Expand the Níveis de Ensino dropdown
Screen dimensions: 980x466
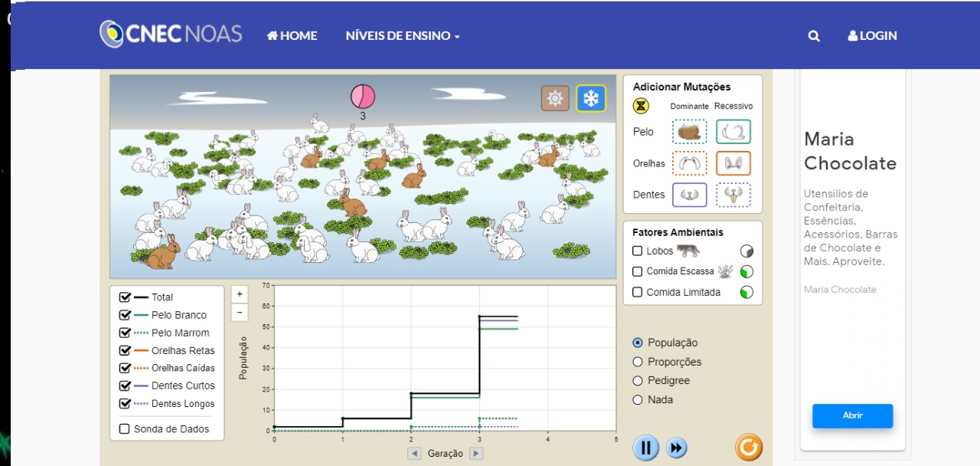pyautogui.click(x=402, y=36)
